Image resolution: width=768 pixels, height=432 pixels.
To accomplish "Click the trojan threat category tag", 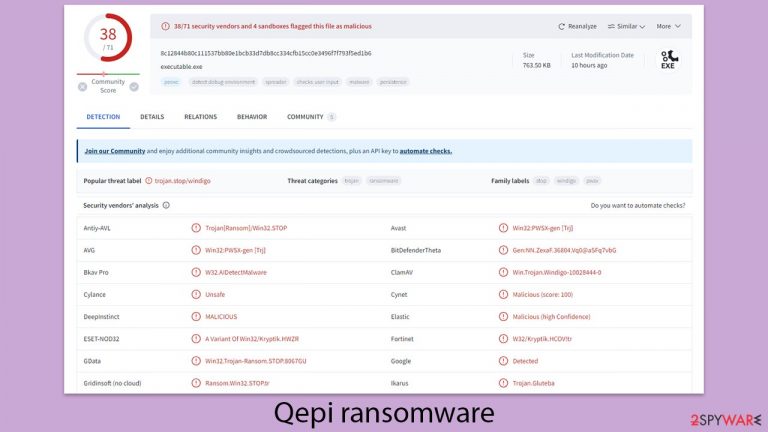I will pyautogui.click(x=351, y=181).
